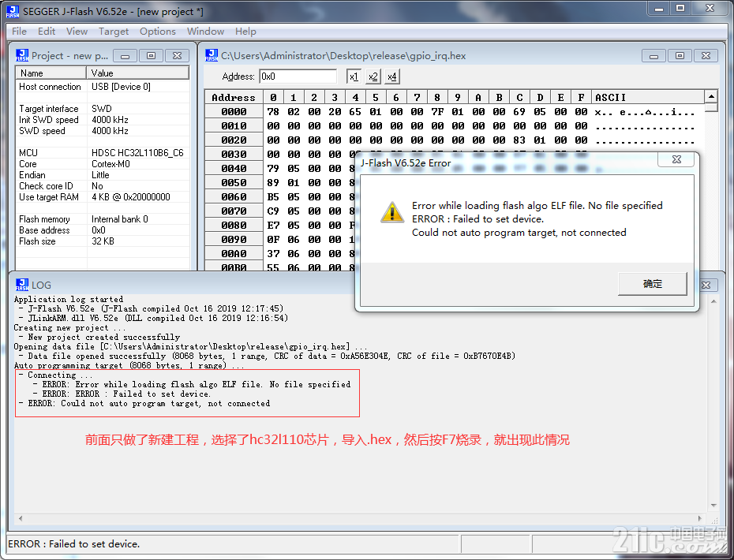Select x4 byte width button
This screenshot has width=734, height=560.
coord(392,77)
